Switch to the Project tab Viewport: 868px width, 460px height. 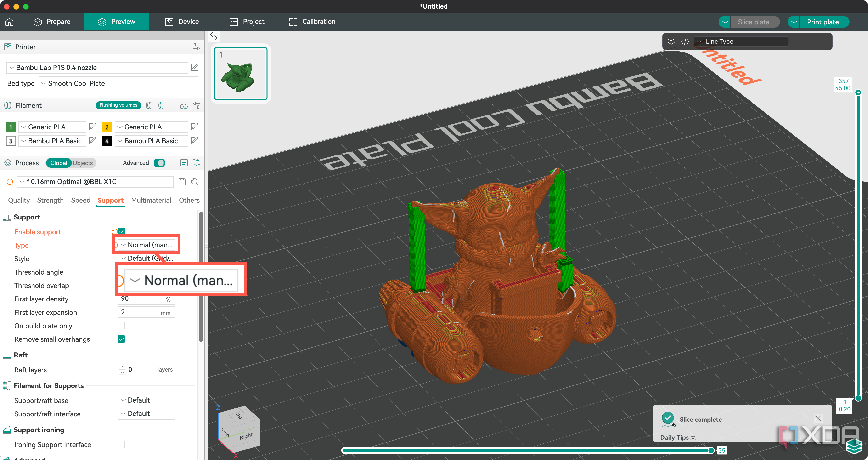247,22
